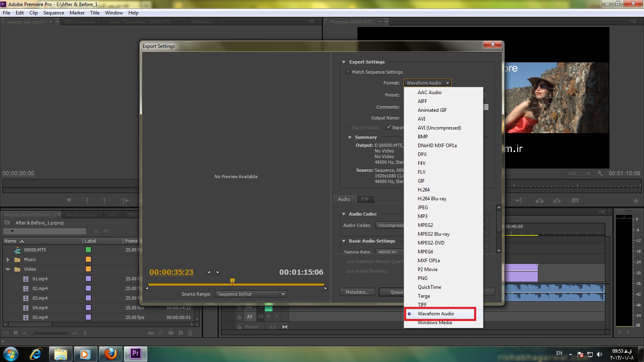Screen dimensions: 644x362
Task: Collapse the Summary section
Action: click(350, 138)
